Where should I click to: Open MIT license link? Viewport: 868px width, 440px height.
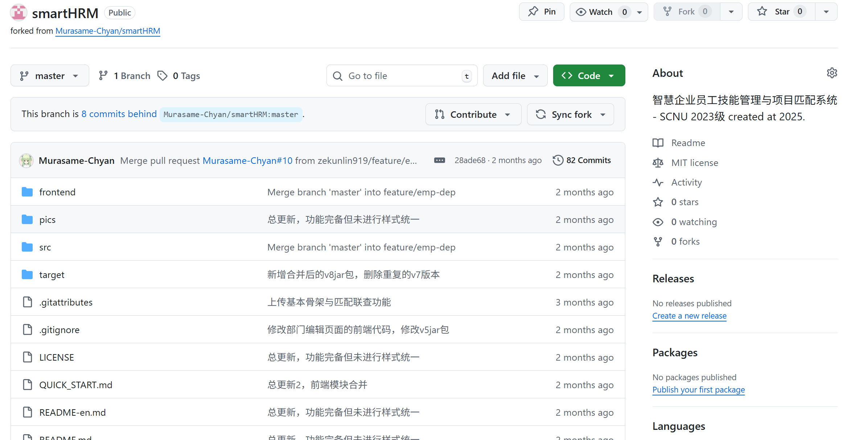click(695, 163)
